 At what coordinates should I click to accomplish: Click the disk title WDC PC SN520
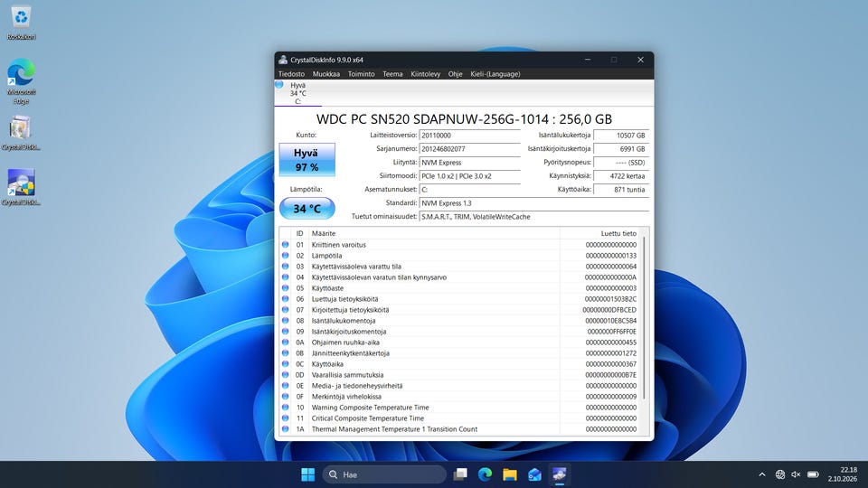pyautogui.click(x=464, y=119)
